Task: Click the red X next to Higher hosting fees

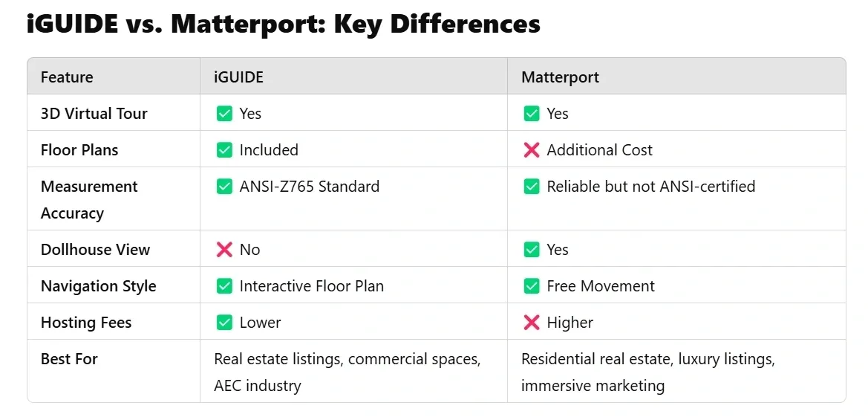Action: 532,323
